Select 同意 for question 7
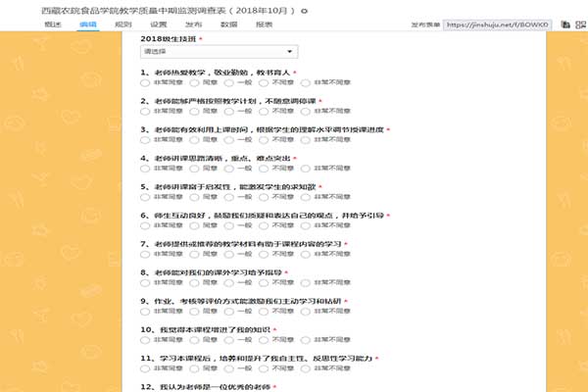Image resolution: width=588 pixels, height=392 pixels. pos(190,254)
